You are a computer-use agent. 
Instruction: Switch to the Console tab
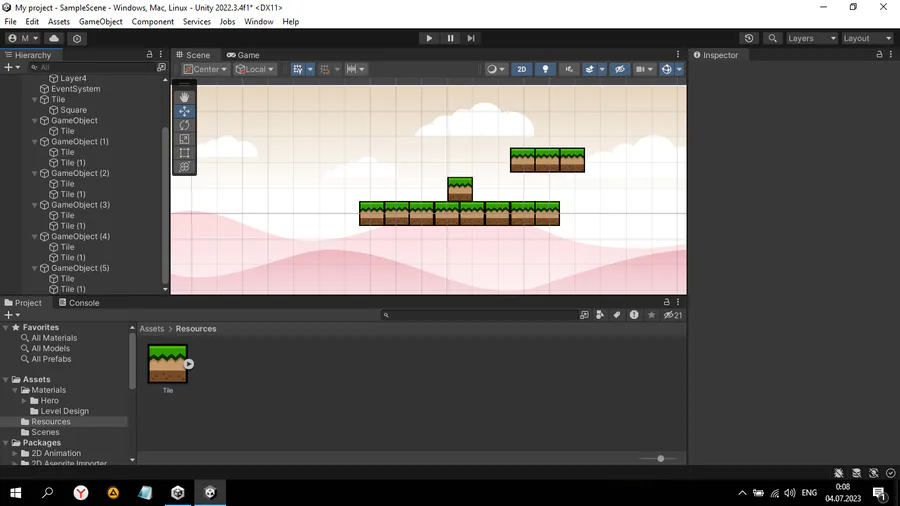pyautogui.click(x=79, y=303)
